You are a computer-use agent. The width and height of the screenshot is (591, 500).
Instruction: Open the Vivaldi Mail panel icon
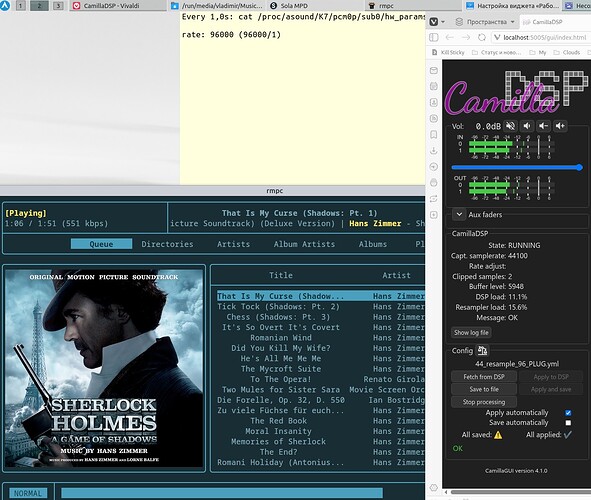click(434, 70)
